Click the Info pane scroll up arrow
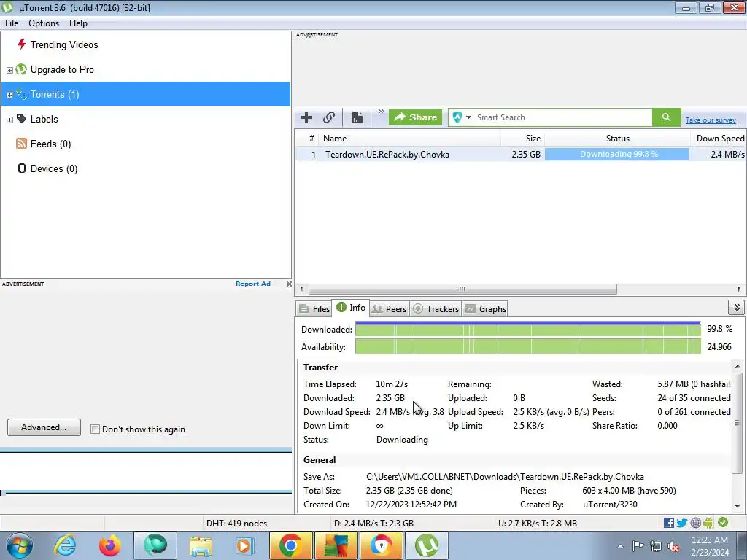 [738, 366]
